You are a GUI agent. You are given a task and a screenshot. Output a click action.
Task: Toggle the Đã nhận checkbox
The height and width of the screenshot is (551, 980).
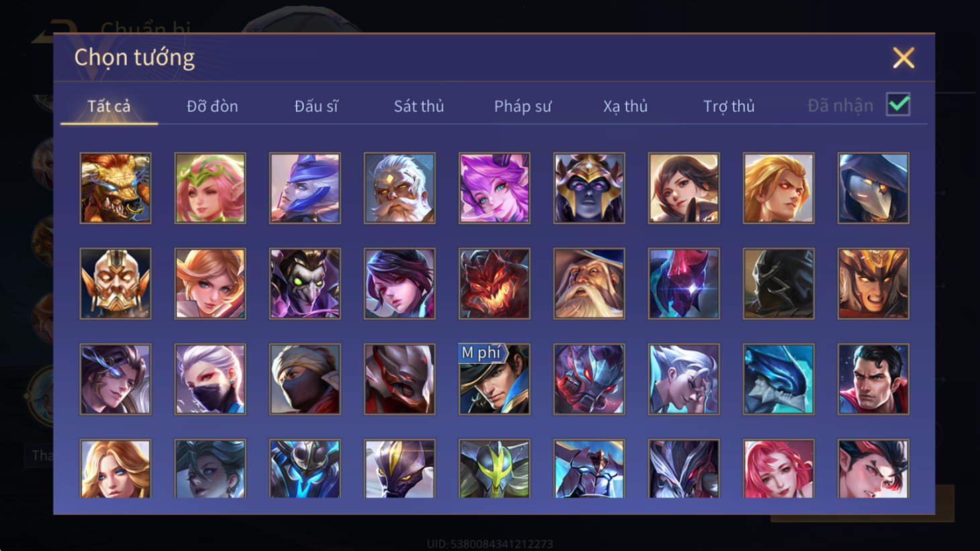click(x=898, y=105)
